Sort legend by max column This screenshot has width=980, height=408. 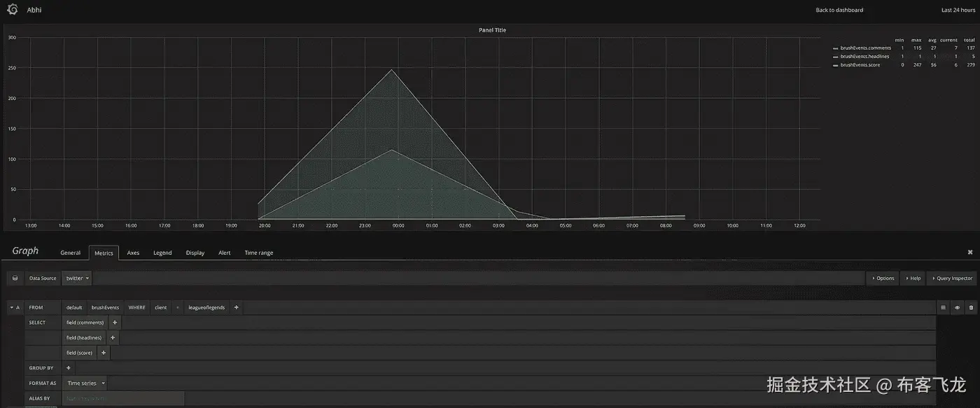pyautogui.click(x=916, y=40)
